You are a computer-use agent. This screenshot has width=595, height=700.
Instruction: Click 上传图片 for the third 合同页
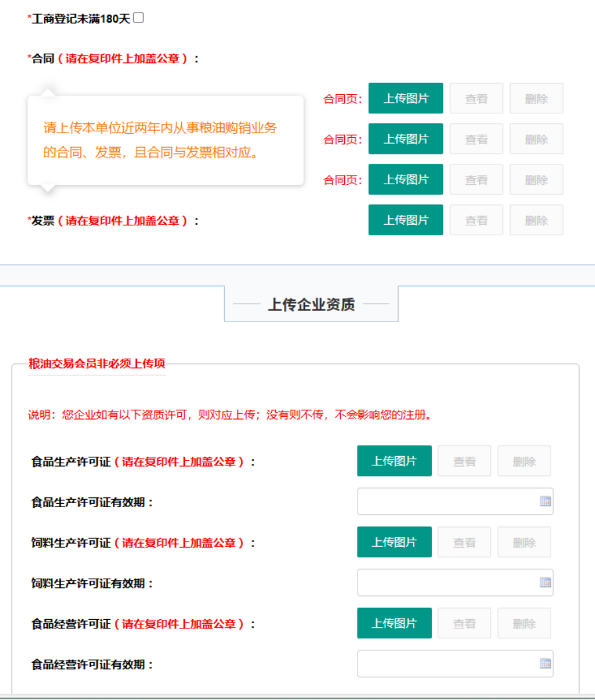tap(405, 180)
